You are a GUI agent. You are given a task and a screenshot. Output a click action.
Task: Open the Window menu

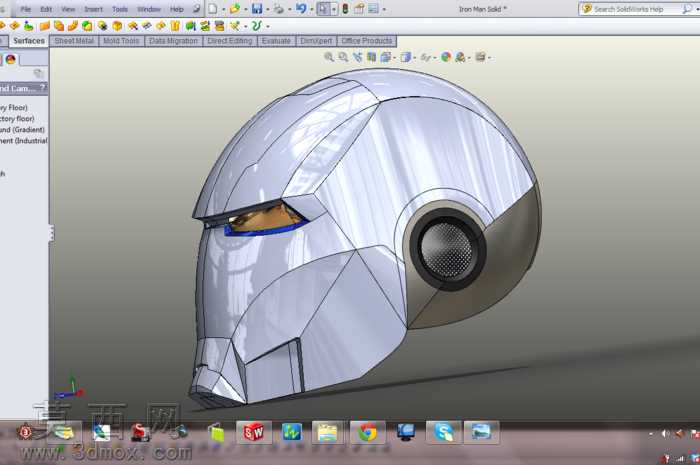[149, 9]
